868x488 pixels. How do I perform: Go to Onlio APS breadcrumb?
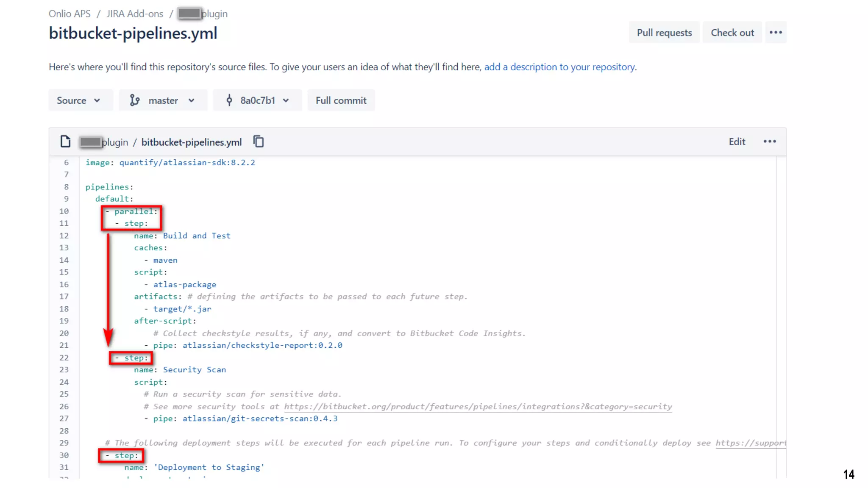pos(70,14)
